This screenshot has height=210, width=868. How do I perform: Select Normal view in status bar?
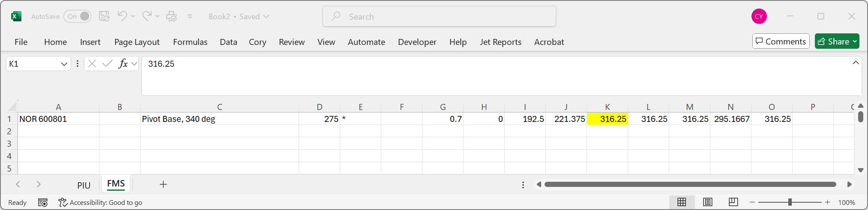pos(682,202)
